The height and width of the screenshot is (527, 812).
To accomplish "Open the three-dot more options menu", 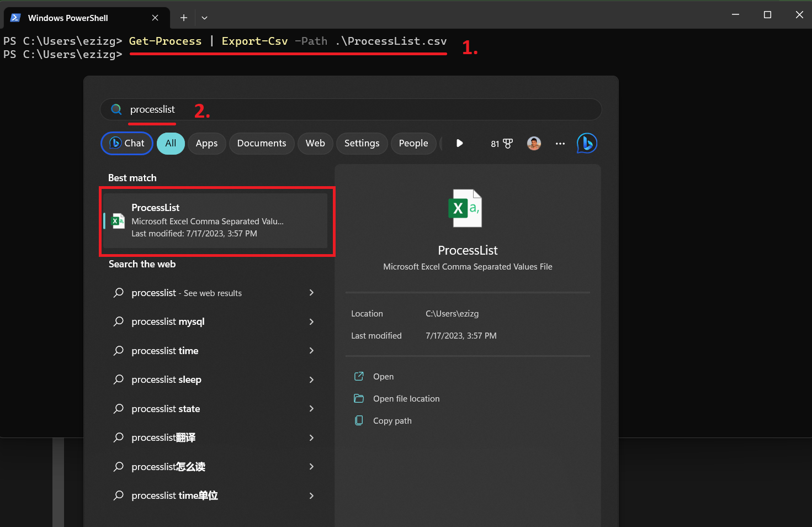I will [x=560, y=143].
